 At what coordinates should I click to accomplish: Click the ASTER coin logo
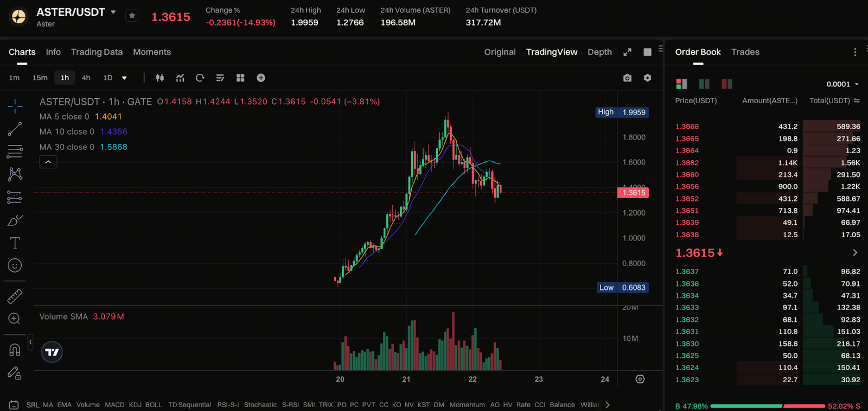(19, 17)
